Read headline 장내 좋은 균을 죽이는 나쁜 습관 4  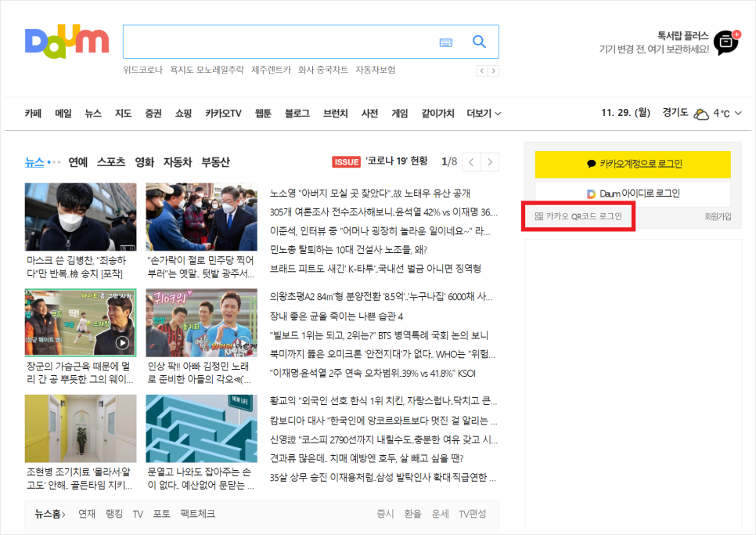pyautogui.click(x=336, y=316)
